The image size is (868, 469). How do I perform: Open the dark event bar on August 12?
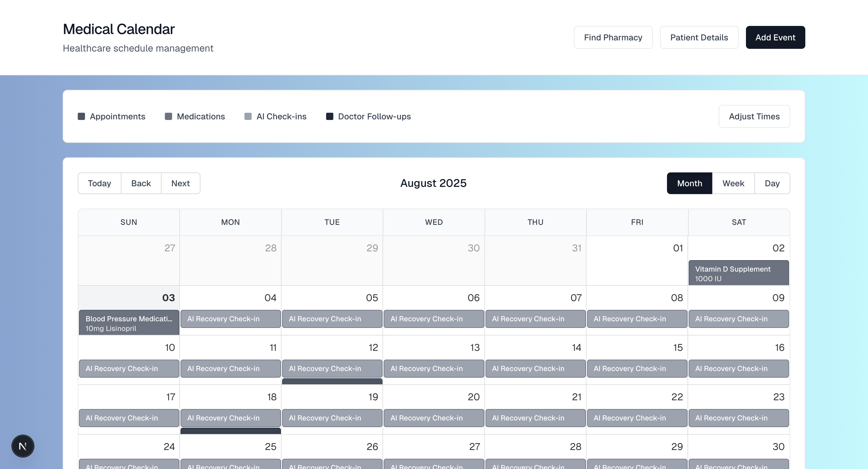tap(332, 381)
